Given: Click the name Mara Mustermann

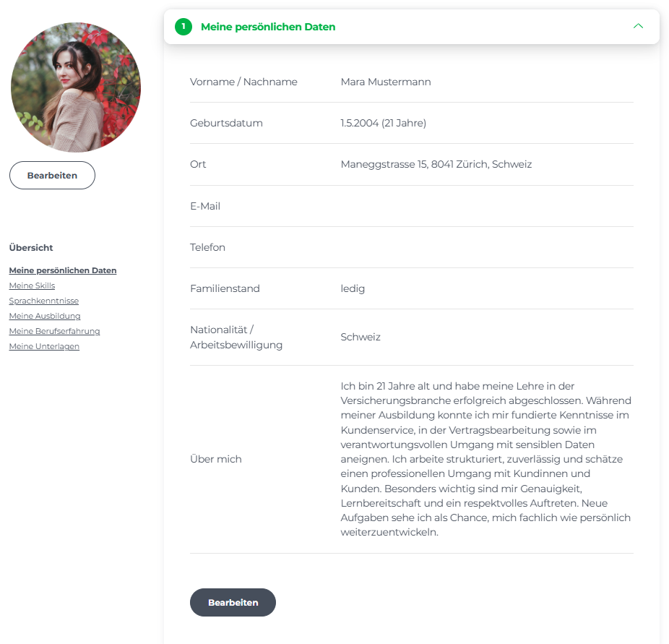Looking at the screenshot, I should tap(386, 82).
